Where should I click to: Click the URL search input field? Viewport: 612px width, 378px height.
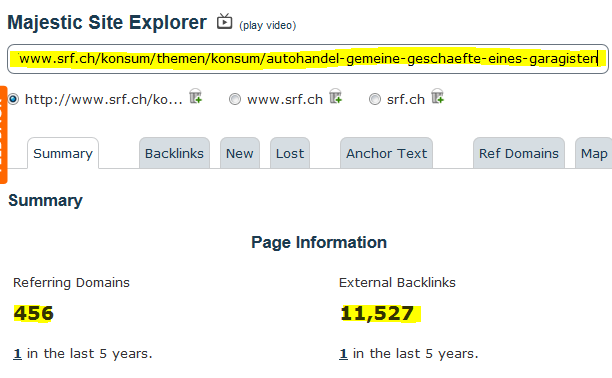point(308,59)
